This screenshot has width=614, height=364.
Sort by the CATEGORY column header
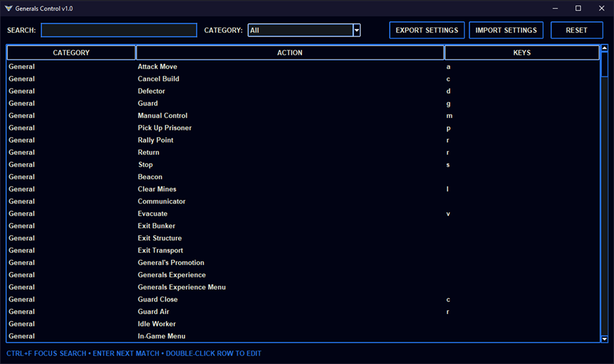coord(71,53)
